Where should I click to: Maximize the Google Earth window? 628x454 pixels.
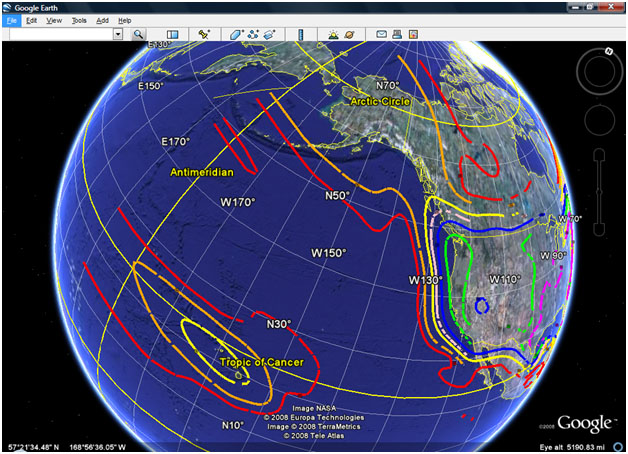[x=590, y=7]
